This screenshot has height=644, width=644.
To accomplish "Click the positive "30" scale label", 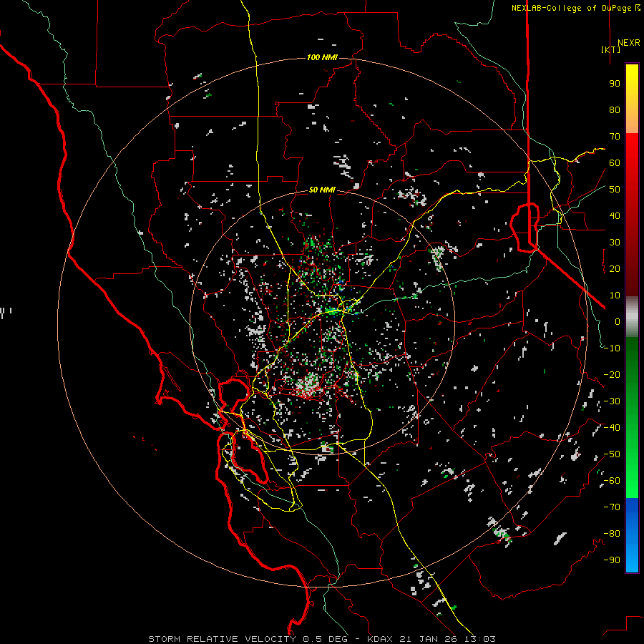I will [615, 243].
